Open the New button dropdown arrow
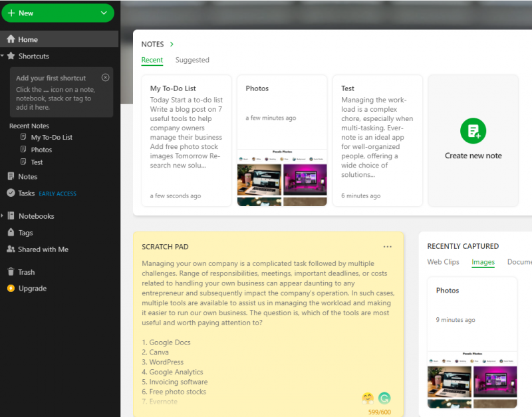 104,13
